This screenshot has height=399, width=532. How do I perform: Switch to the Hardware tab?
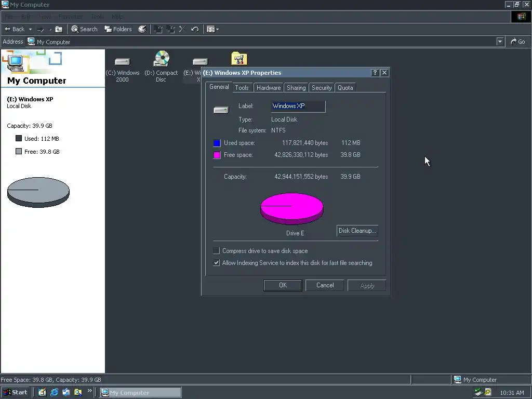pyautogui.click(x=269, y=88)
